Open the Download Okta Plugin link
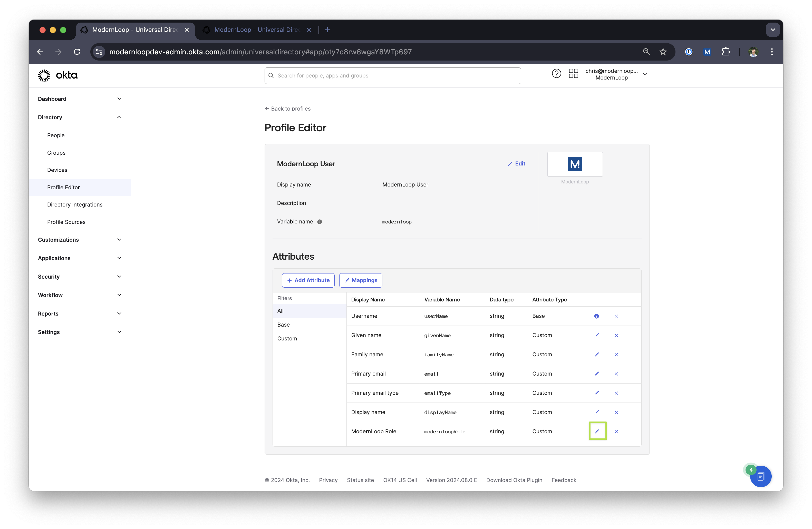 coord(514,480)
